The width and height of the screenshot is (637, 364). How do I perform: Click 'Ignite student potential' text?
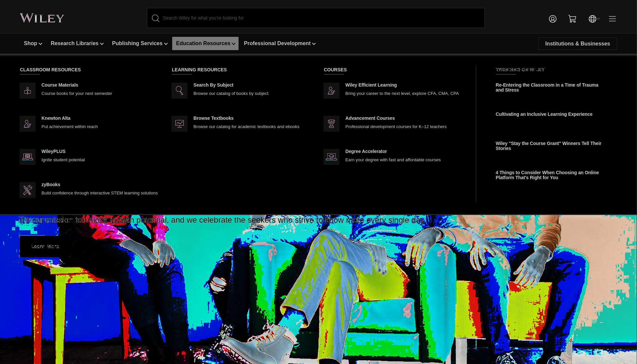pyautogui.click(x=63, y=160)
